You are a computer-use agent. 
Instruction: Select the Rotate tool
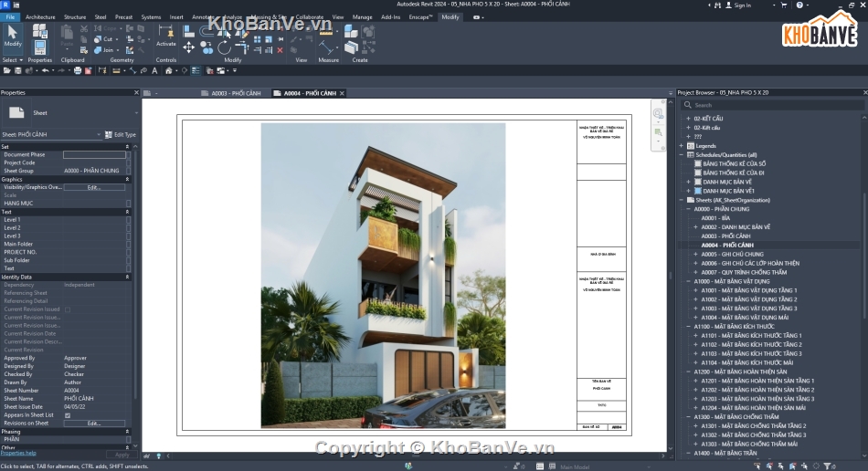224,48
